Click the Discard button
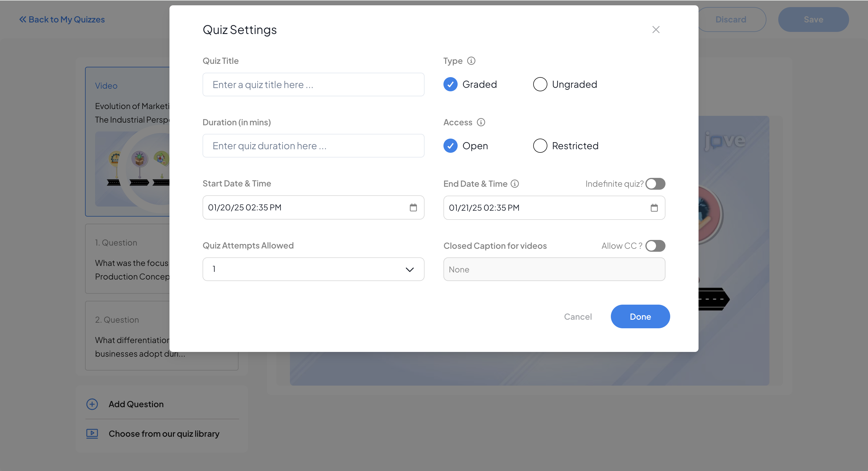The height and width of the screenshot is (471, 868). (730, 20)
